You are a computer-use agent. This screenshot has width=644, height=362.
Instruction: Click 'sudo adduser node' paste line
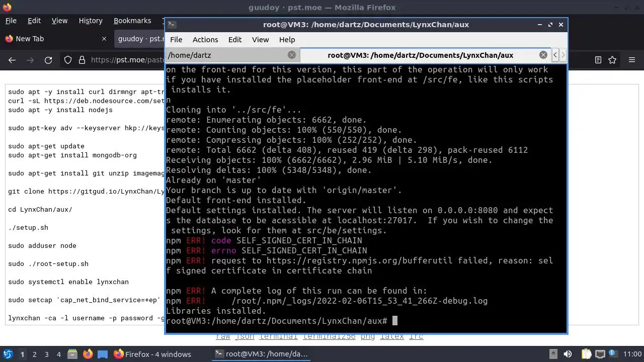coord(42,245)
